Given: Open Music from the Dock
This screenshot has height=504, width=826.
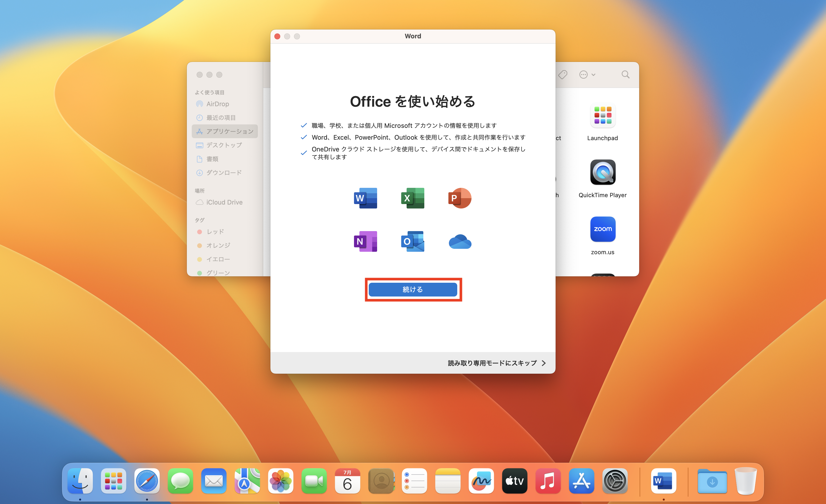Looking at the screenshot, I should pyautogui.click(x=548, y=481).
